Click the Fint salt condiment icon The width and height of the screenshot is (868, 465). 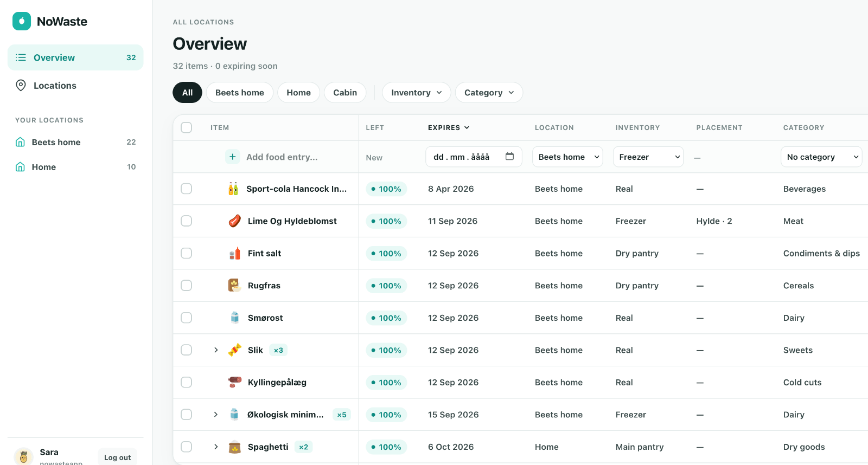click(x=234, y=253)
